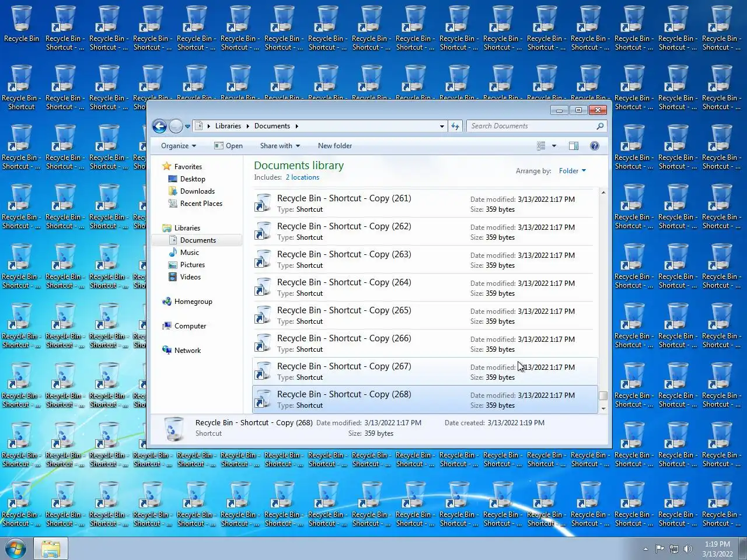Select Homegroup in the navigation pane
Viewport: 747px width, 560px height.
(193, 302)
